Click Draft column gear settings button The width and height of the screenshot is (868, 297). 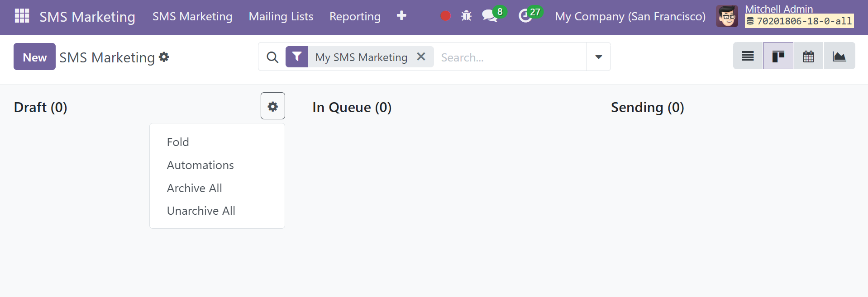point(273,106)
